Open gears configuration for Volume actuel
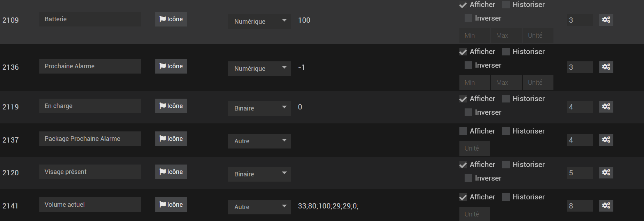The width and height of the screenshot is (644, 221). point(606,206)
